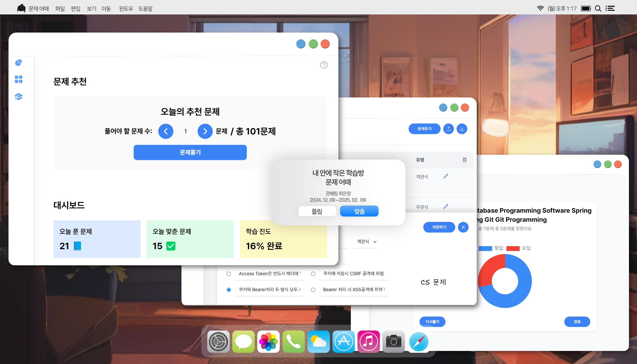Decrease problem count with left chevron
Image resolution: width=637 pixels, height=364 pixels.
(x=166, y=131)
